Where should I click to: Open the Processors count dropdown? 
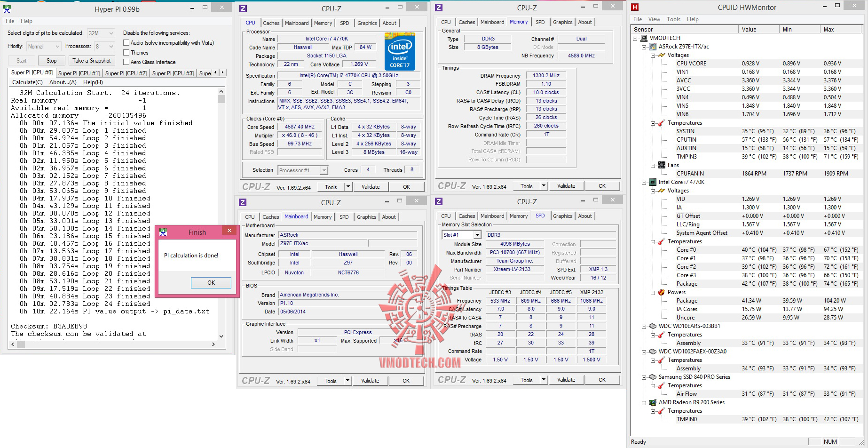(x=104, y=47)
